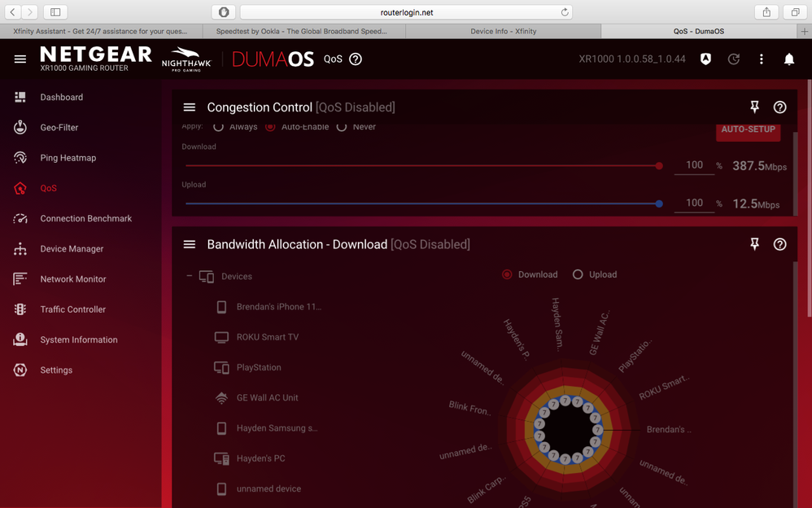Switch to Xfinity Assistant browser tab
This screenshot has height=508, width=812.
[x=100, y=31]
